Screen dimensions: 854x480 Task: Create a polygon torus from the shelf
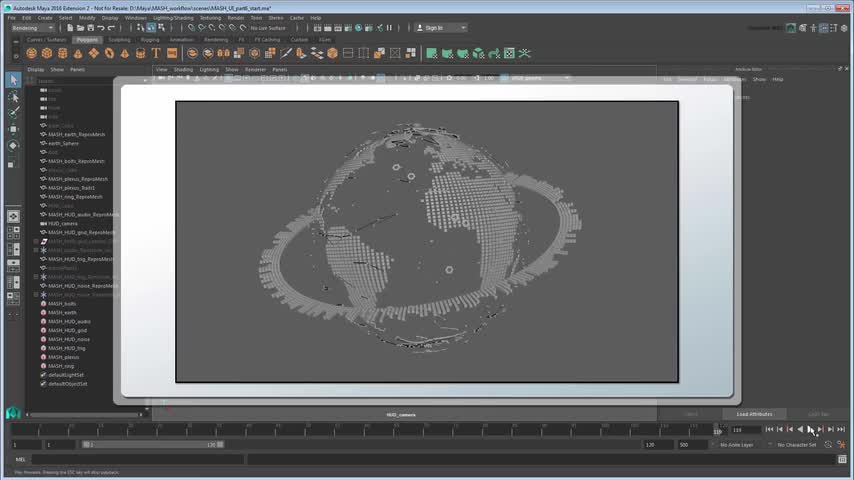pyautogui.click(x=109, y=53)
